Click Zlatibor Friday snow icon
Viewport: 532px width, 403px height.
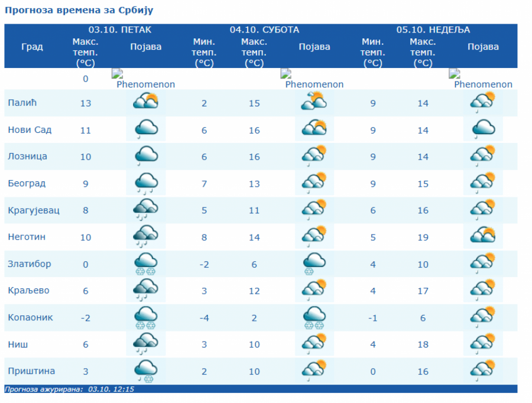tap(145, 264)
